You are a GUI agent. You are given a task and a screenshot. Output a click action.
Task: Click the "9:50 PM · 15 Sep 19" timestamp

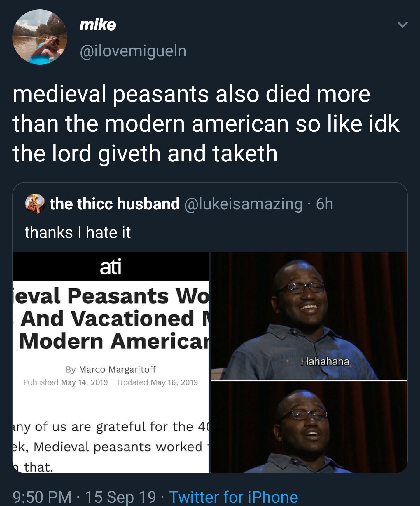point(85,497)
